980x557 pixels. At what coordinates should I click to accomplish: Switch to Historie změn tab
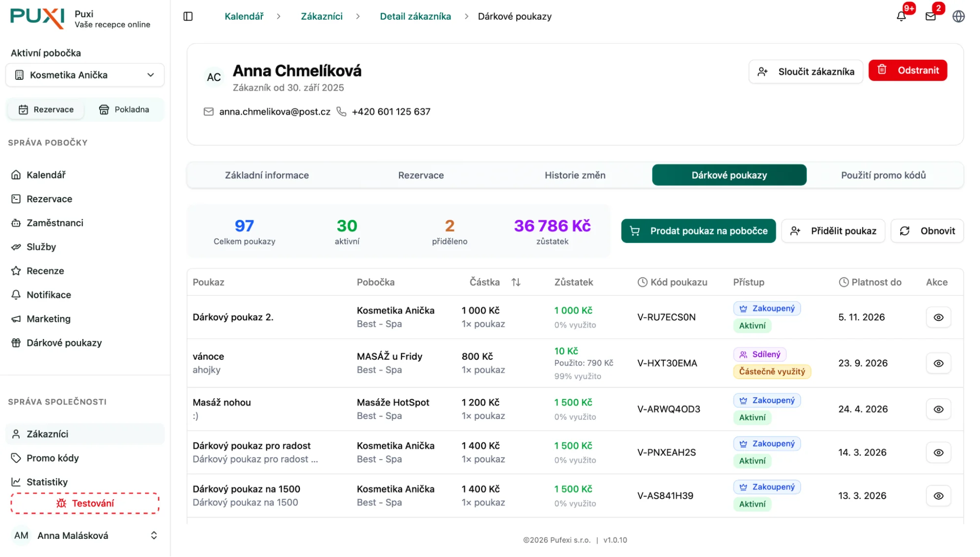(575, 175)
